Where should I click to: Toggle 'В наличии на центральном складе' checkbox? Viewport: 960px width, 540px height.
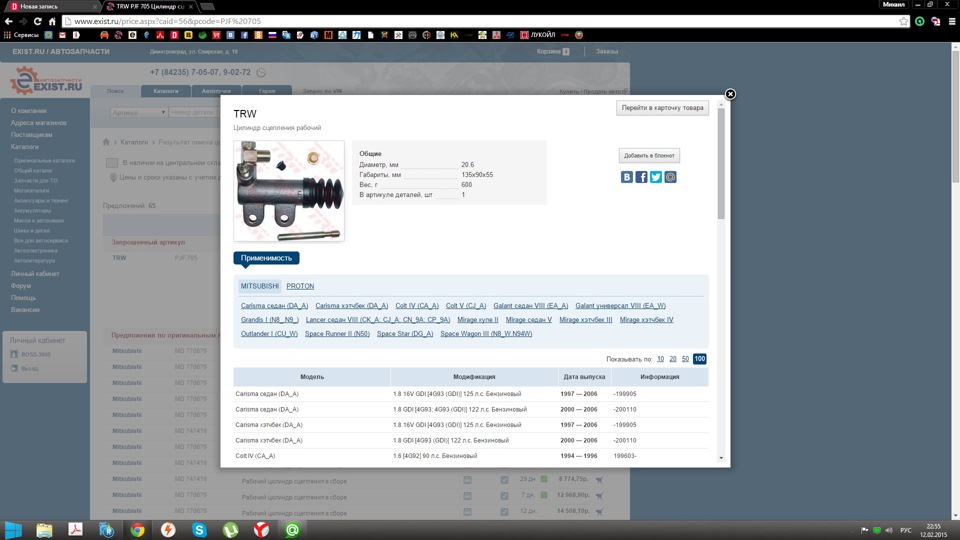tap(111, 163)
